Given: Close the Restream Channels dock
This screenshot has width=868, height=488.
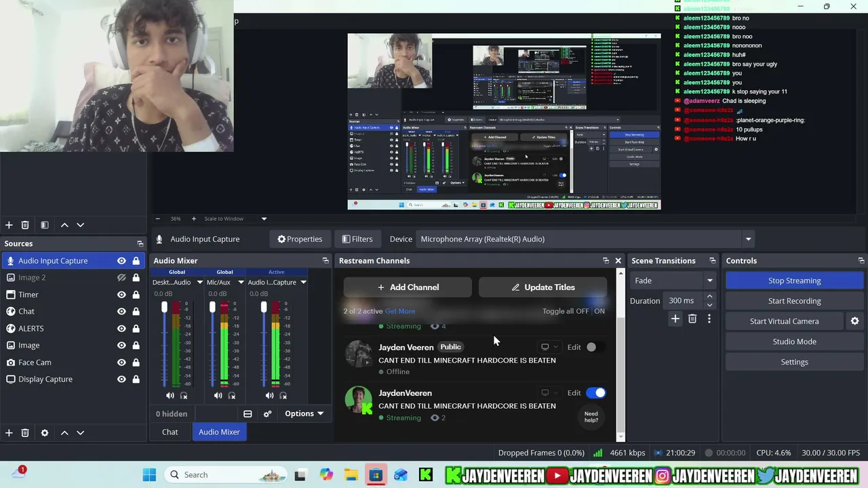Looking at the screenshot, I should (x=618, y=261).
